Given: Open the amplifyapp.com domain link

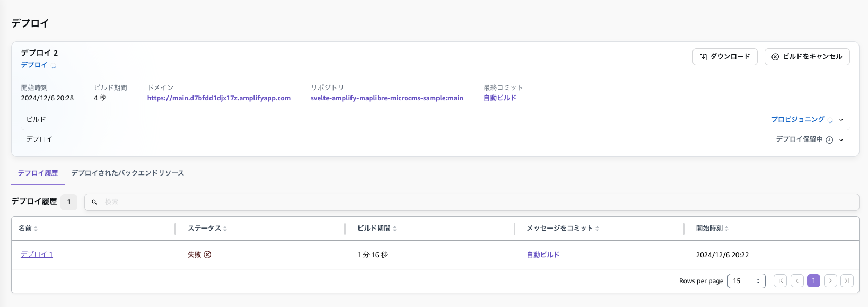Looking at the screenshot, I should (x=219, y=98).
